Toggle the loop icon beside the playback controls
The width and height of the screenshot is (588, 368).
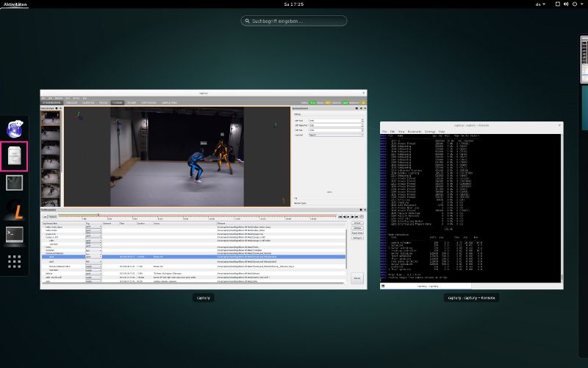click(x=362, y=216)
